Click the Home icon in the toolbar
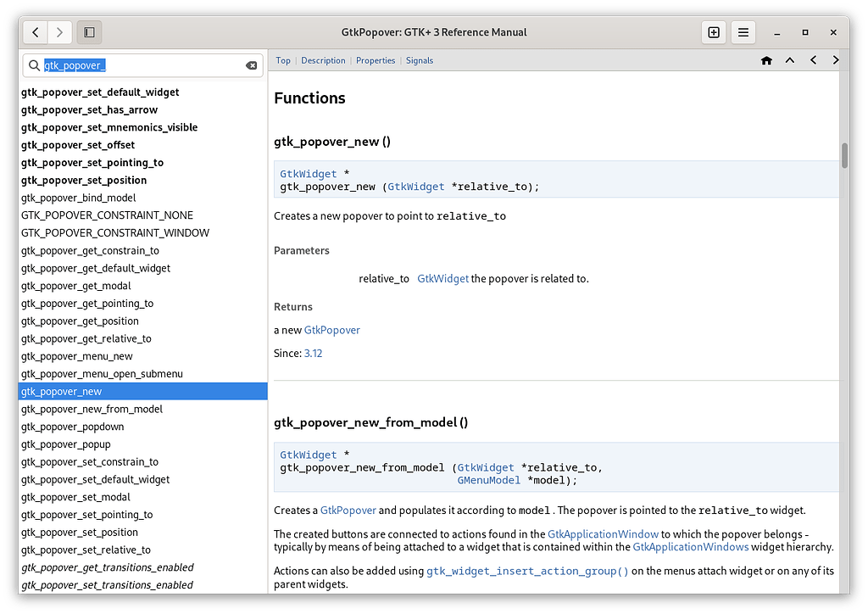Screen dimensions: 868x614 click(766, 60)
